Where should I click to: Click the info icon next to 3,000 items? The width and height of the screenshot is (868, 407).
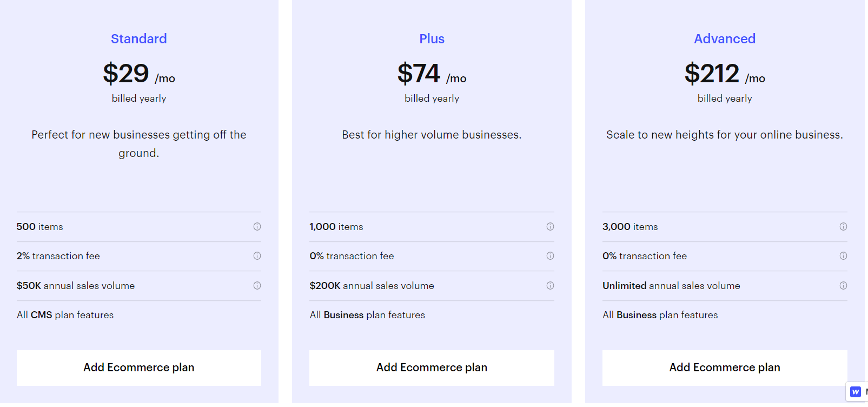[843, 226]
